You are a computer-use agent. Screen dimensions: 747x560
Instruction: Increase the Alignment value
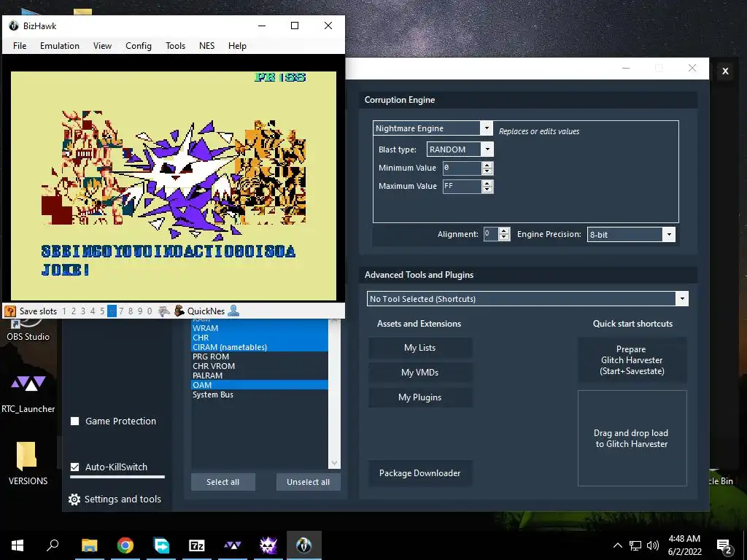tap(504, 231)
